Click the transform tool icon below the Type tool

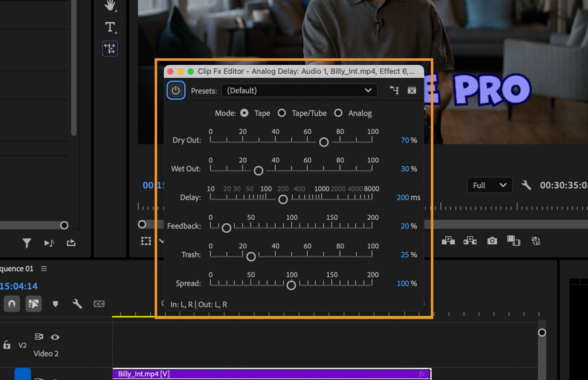pyautogui.click(x=110, y=49)
